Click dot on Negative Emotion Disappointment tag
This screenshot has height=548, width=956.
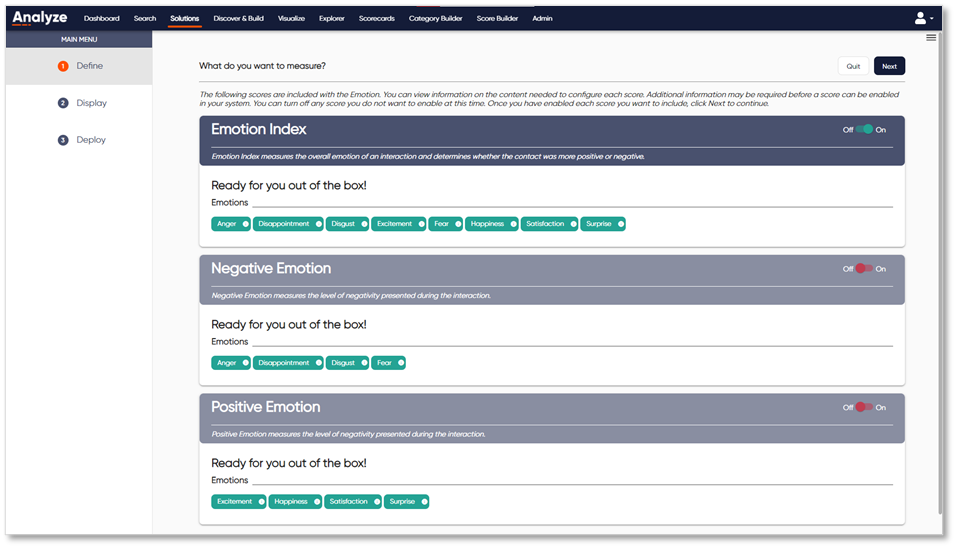318,363
